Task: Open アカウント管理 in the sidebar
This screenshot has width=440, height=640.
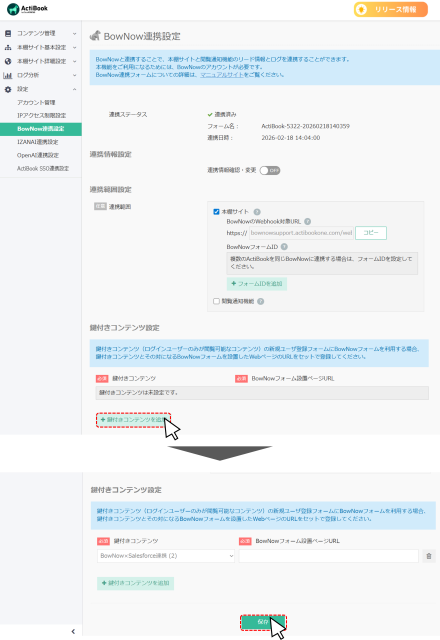Action: 36,102
